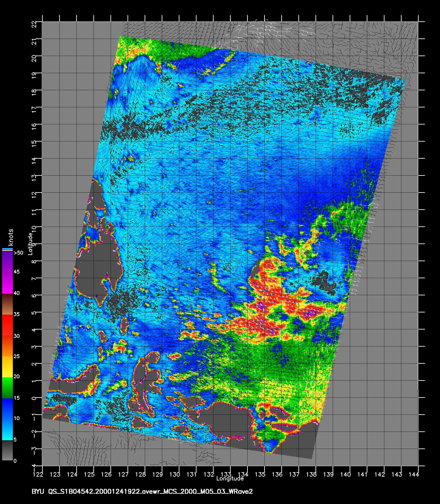The height and width of the screenshot is (504, 440).
Task: Click the brown 35–40 knots colorbar segment
Action: click(x=7, y=304)
